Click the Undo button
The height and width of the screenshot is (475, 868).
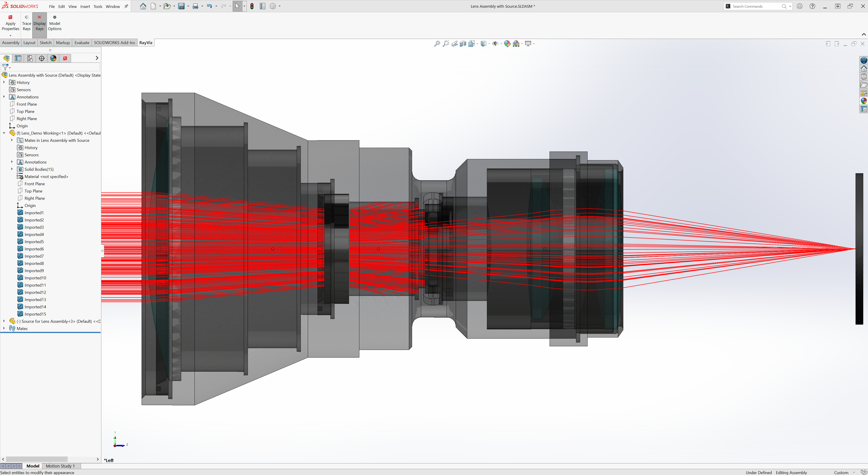210,6
